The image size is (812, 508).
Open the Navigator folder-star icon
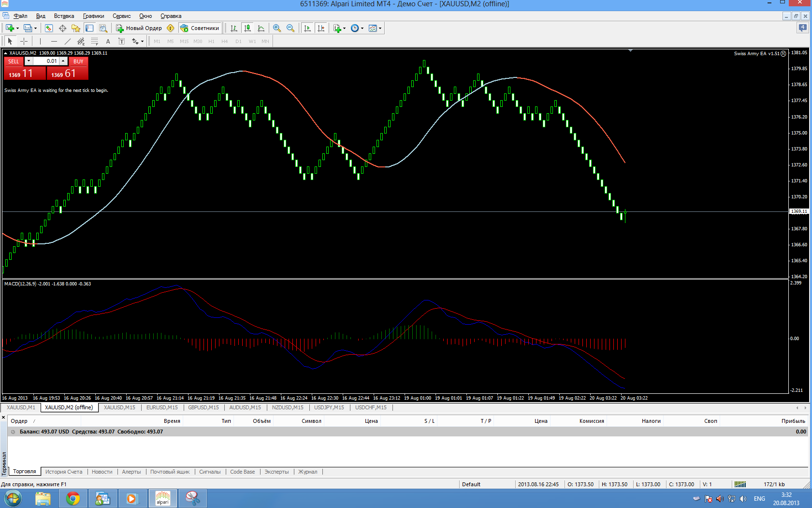[x=76, y=28]
